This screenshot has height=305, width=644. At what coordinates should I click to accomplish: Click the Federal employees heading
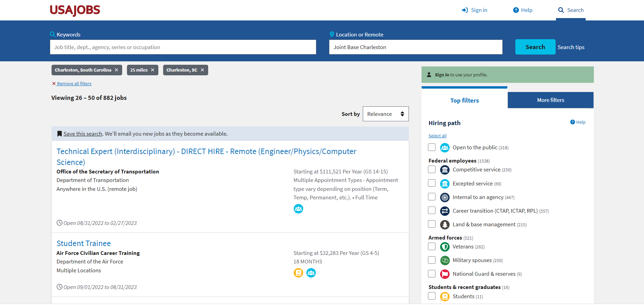click(x=452, y=161)
